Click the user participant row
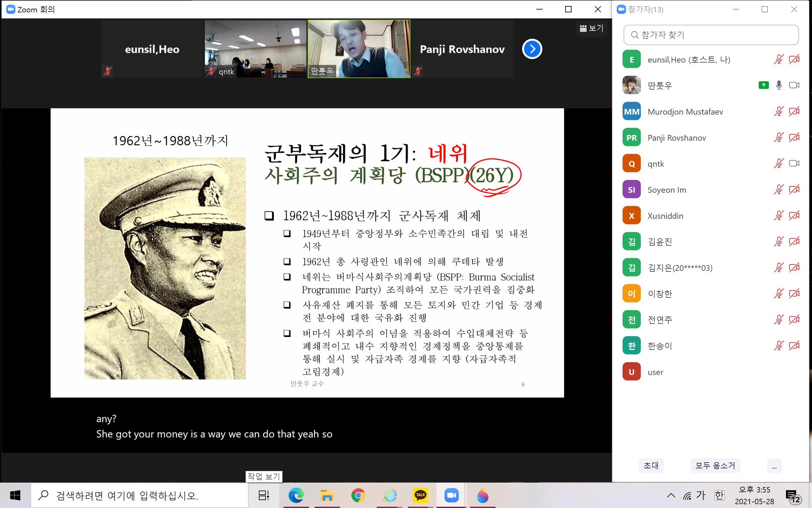The width and height of the screenshot is (812, 508). point(711,371)
